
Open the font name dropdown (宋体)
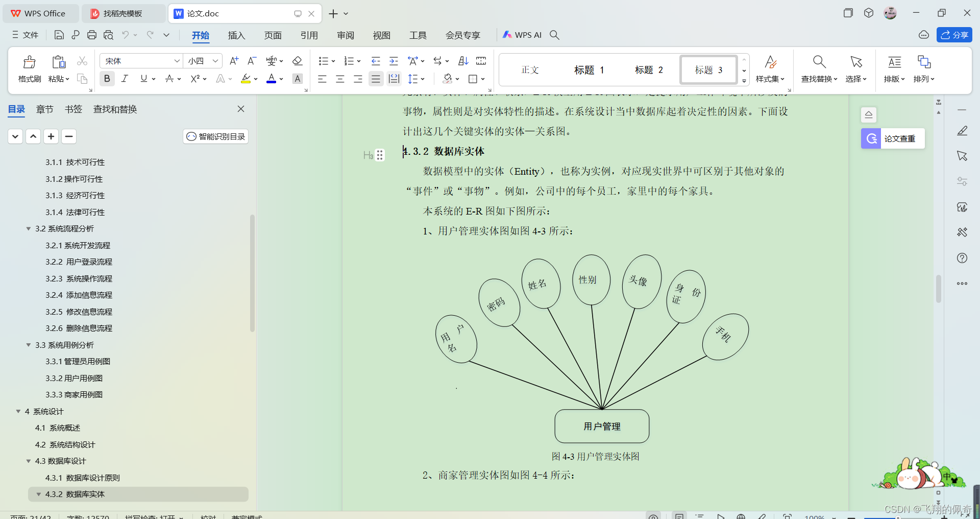tap(177, 61)
